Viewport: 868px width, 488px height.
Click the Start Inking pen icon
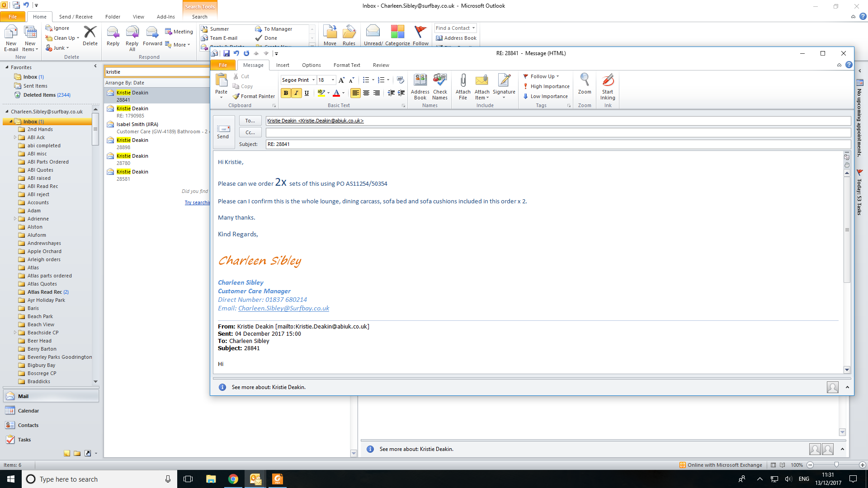(x=608, y=86)
